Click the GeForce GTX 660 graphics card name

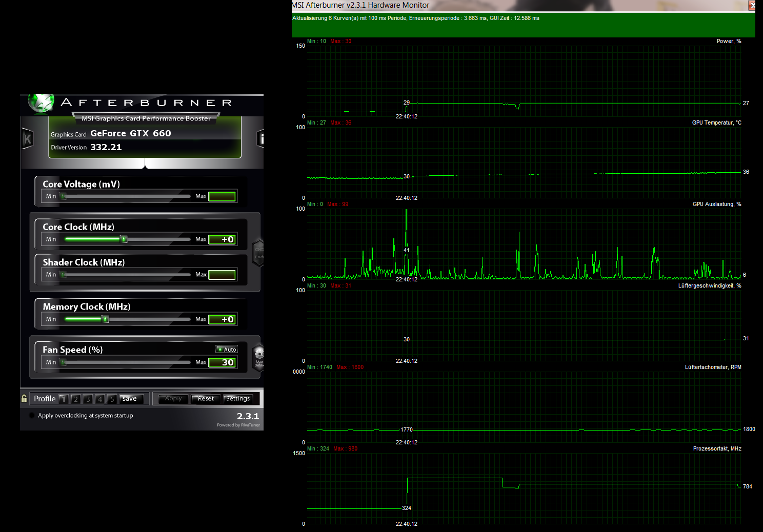coord(131,133)
